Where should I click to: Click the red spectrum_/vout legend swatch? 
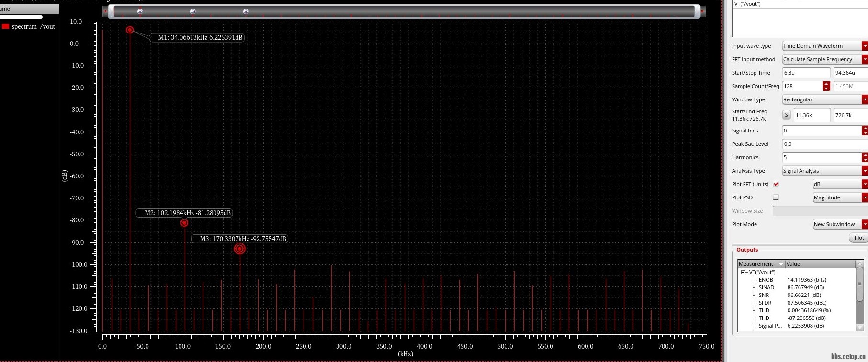tap(6, 27)
